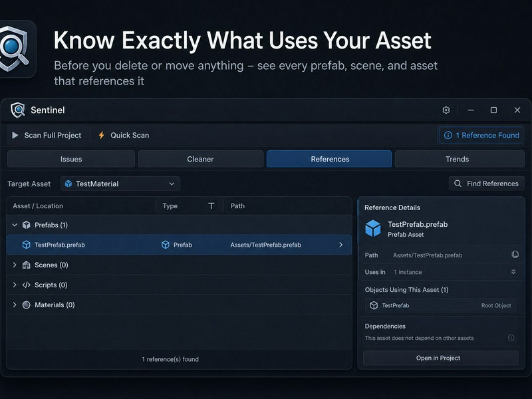This screenshot has height=399, width=532.
Task: Click the large TestPrefab.prefab cube icon
Action: click(x=373, y=228)
